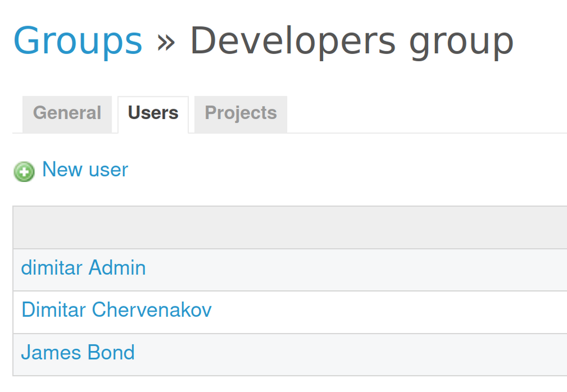Viewport: 567px width, 392px height.
Task: Click the word Bond in the user list
Action: (111, 353)
